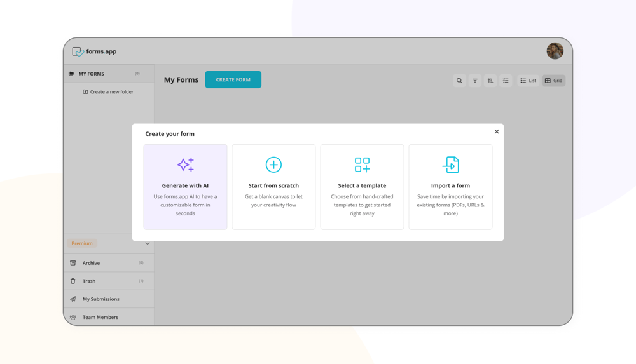Open Team Members page
This screenshot has height=364, width=636.
point(100,317)
